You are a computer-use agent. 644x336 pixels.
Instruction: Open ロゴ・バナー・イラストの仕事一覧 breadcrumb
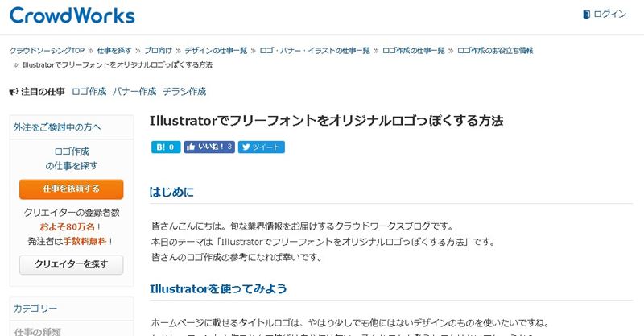point(315,50)
